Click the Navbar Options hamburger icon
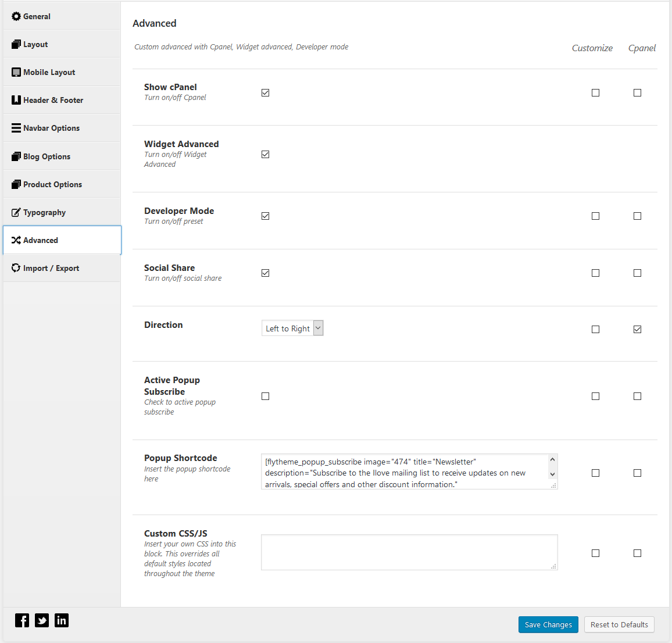This screenshot has height=643, width=672. point(16,128)
